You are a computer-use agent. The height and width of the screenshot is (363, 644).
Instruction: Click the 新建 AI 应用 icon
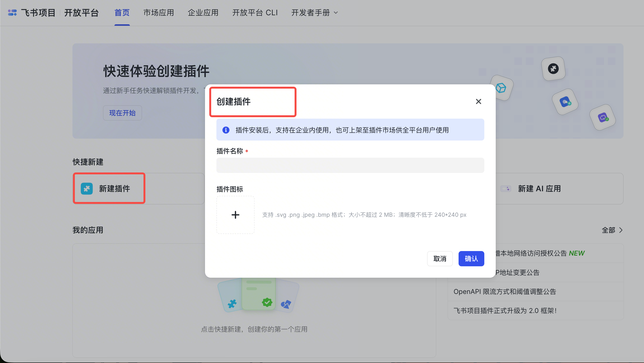(x=506, y=189)
